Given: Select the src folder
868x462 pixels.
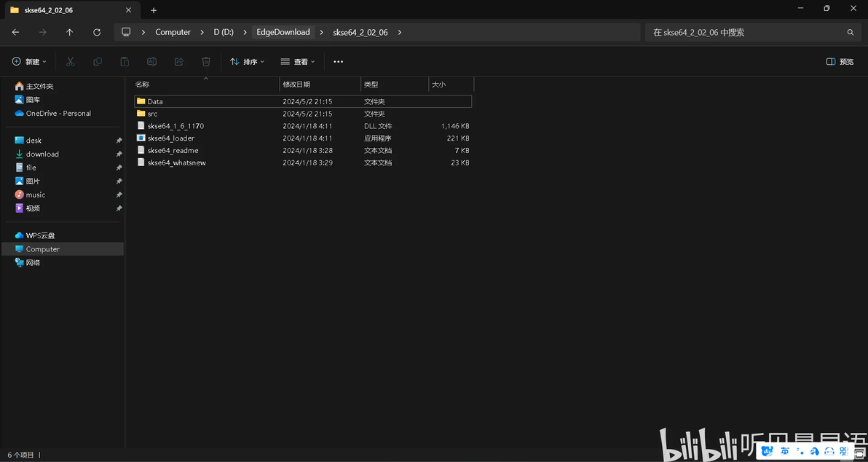Looking at the screenshot, I should click(x=303, y=114).
